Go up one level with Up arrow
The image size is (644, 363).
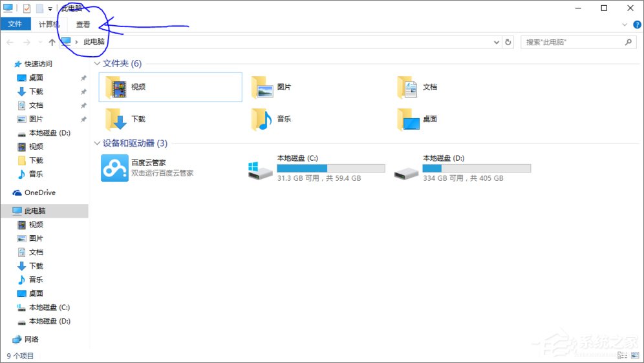tap(52, 42)
